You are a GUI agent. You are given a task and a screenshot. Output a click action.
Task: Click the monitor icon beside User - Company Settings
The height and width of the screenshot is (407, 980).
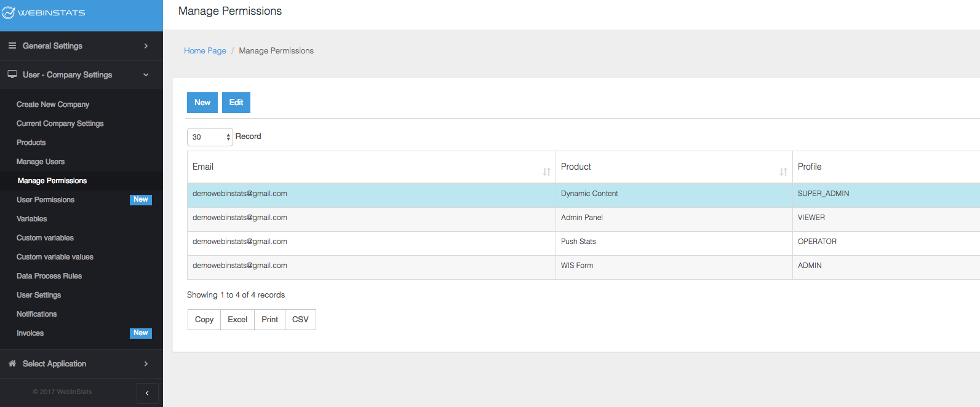pyautogui.click(x=12, y=74)
